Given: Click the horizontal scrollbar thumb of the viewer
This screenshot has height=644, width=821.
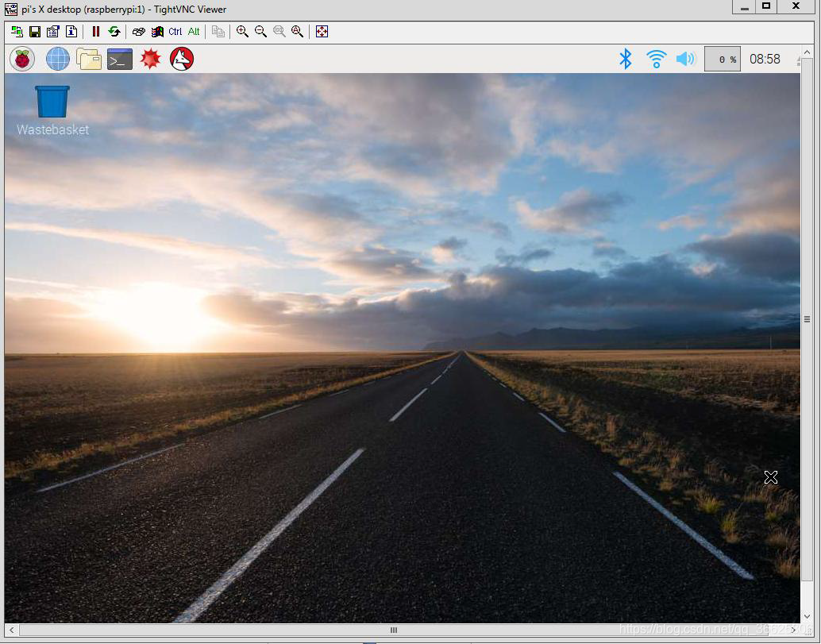Looking at the screenshot, I should (x=394, y=630).
